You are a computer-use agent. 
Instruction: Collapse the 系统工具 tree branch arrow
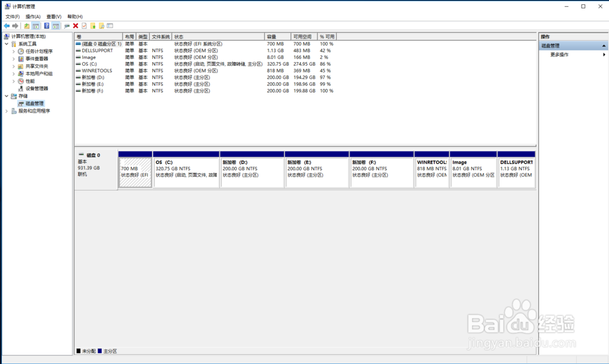pyautogui.click(x=7, y=44)
